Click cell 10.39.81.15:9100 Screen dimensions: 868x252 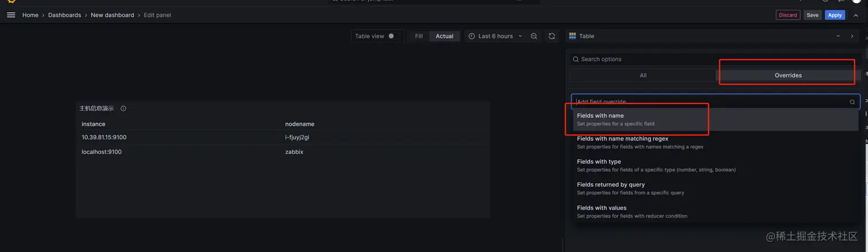(x=104, y=137)
